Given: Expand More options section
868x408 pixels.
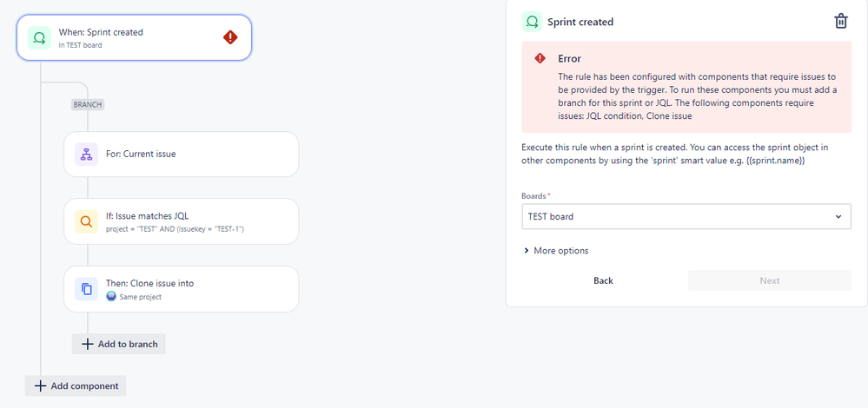Looking at the screenshot, I should [556, 250].
